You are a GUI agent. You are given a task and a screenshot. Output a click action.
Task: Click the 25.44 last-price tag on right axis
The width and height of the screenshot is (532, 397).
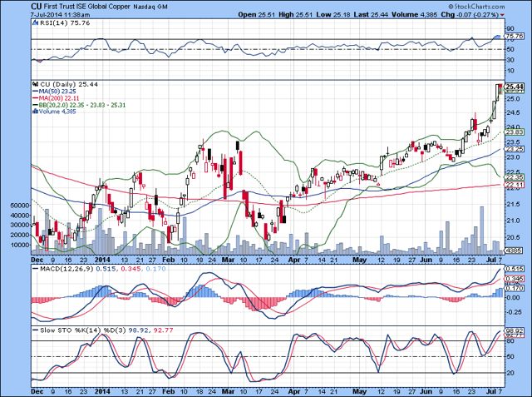[x=515, y=87]
